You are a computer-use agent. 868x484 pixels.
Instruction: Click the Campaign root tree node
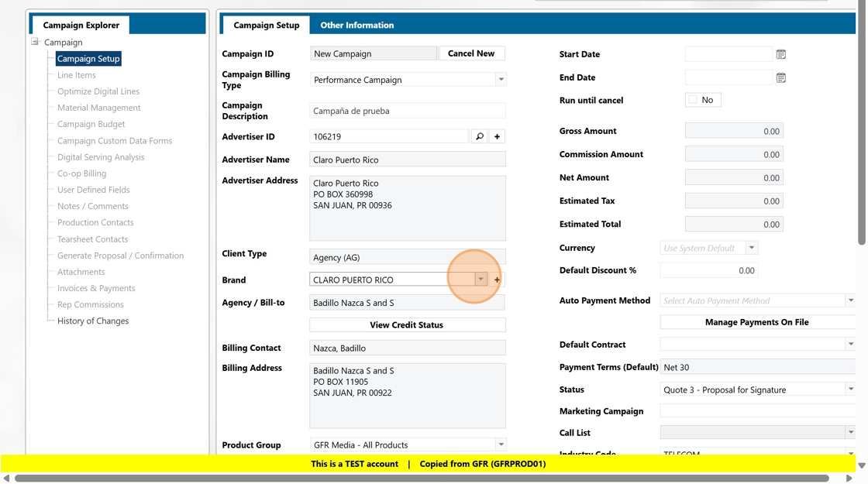click(63, 42)
